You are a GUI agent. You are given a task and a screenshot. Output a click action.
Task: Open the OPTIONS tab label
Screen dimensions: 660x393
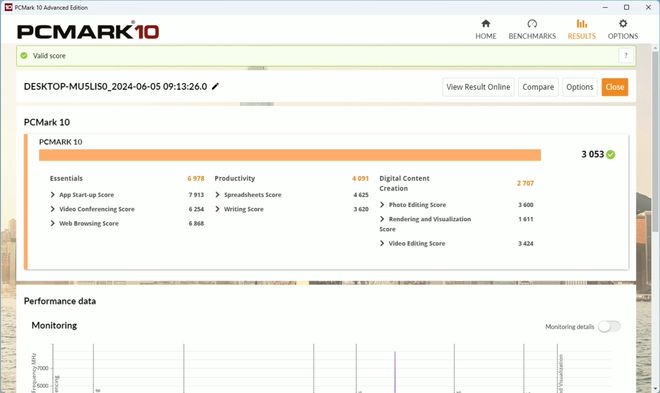click(623, 36)
